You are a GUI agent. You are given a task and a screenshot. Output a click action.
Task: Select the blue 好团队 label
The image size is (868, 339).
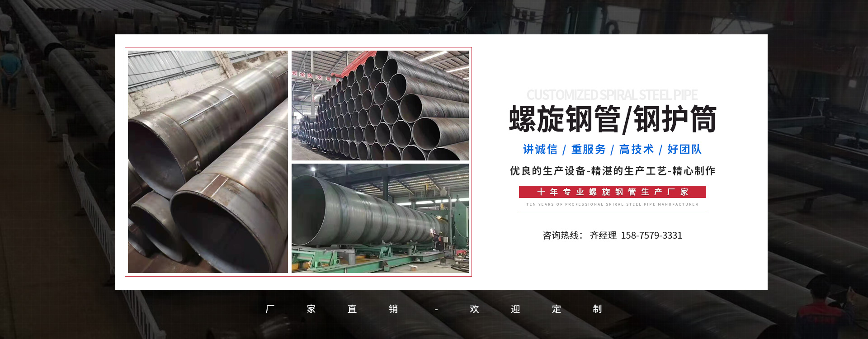[x=684, y=150]
